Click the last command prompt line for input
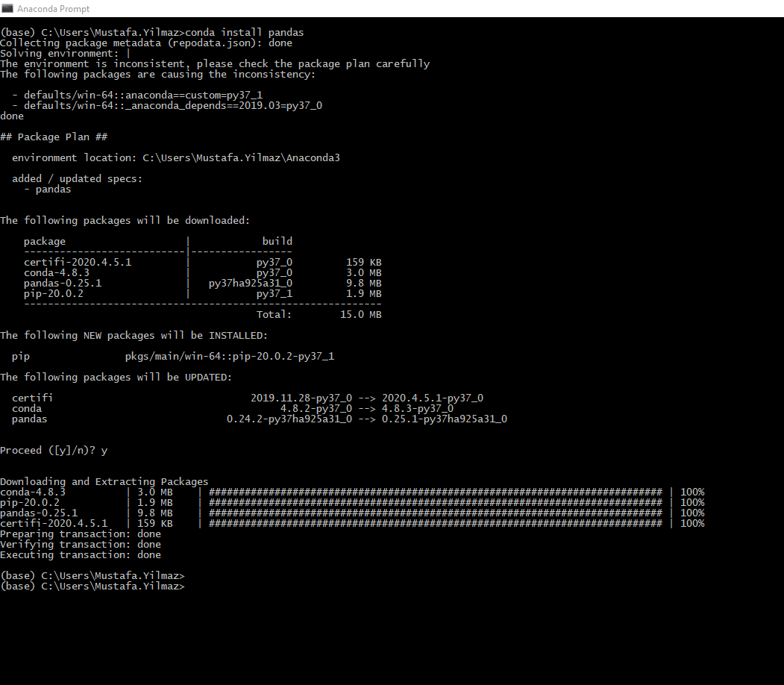Viewport: 784px width, 685px height. point(92,587)
